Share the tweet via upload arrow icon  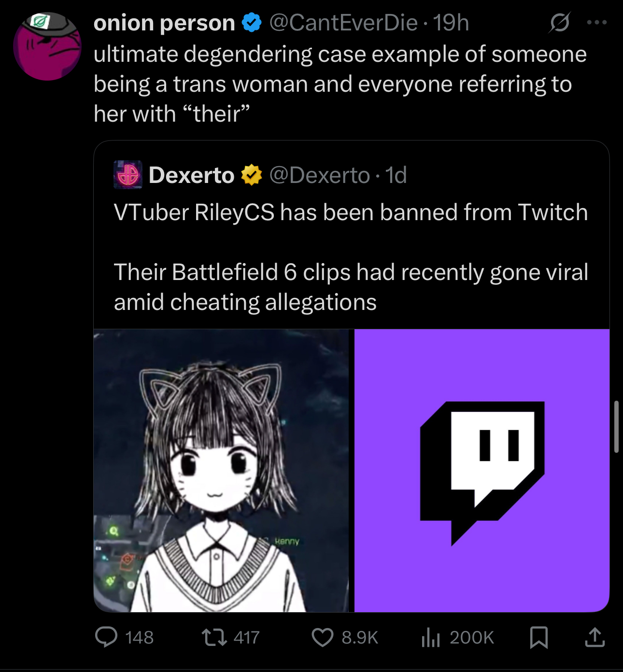(x=595, y=637)
